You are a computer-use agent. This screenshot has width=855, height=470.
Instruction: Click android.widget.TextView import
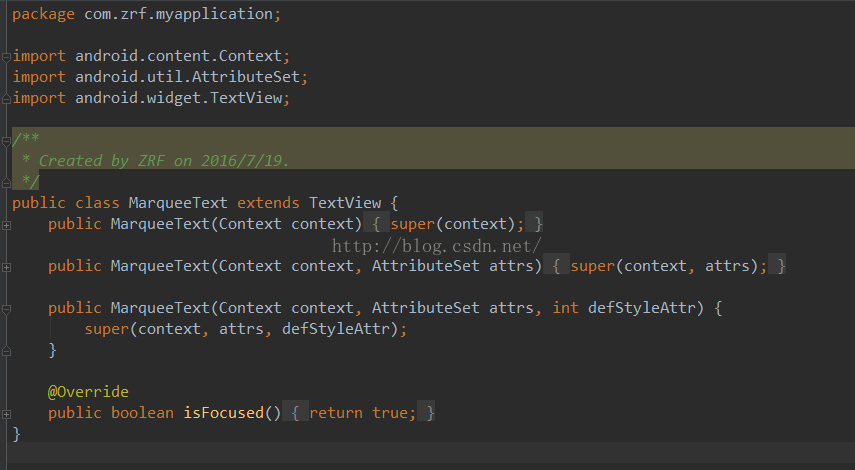[x=179, y=98]
